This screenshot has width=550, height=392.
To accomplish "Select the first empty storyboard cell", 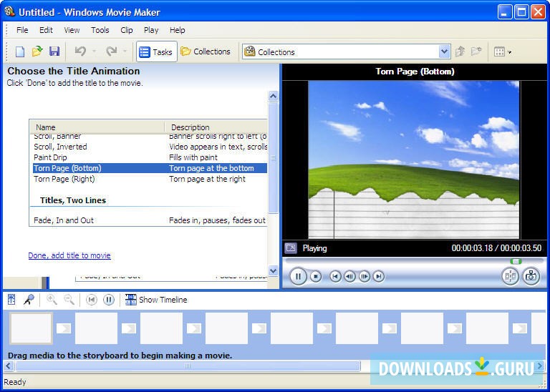I will [31, 328].
